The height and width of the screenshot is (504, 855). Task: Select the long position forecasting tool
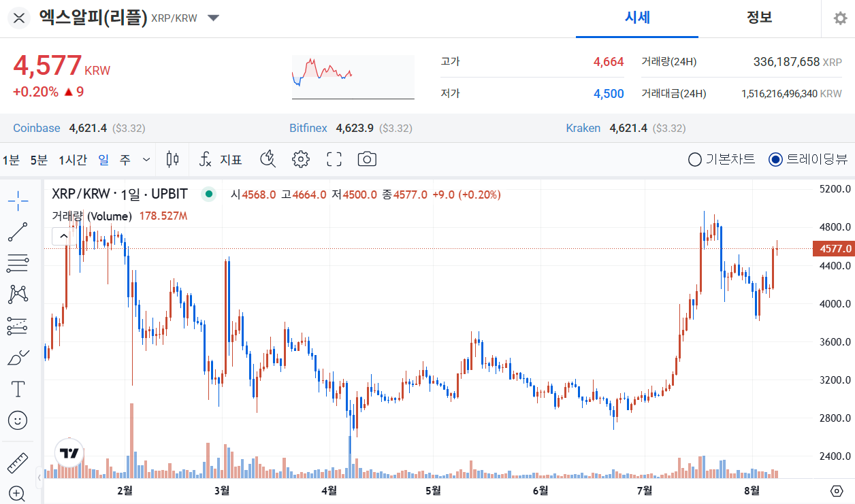[x=18, y=326]
